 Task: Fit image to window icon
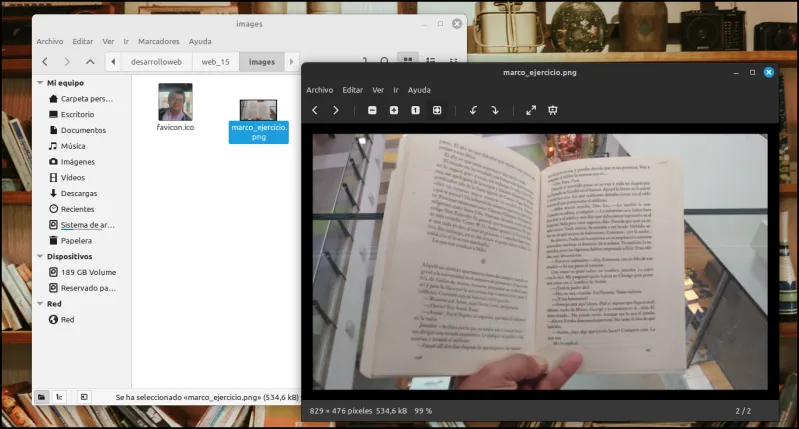click(437, 110)
